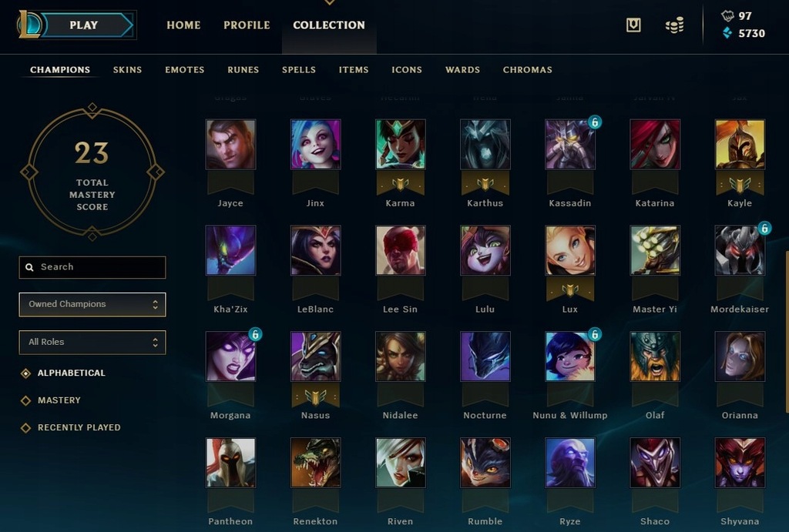
Task: Click the Blue Essence currency icon
Action: (x=727, y=33)
